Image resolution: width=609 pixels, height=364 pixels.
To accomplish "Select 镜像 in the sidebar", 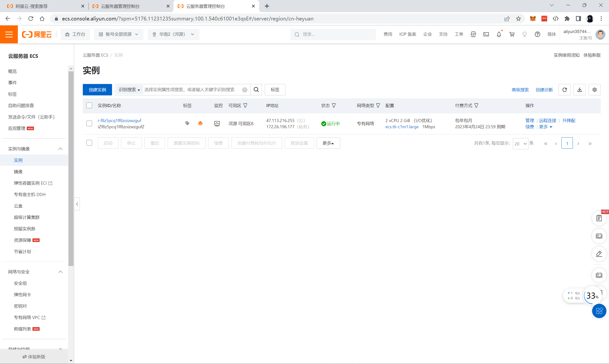I will click(x=18, y=172).
